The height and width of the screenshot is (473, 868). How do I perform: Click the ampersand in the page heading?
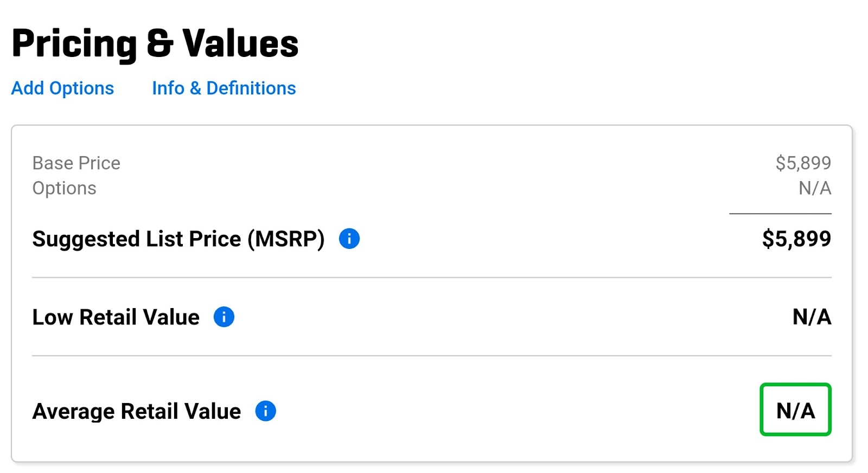[159, 44]
